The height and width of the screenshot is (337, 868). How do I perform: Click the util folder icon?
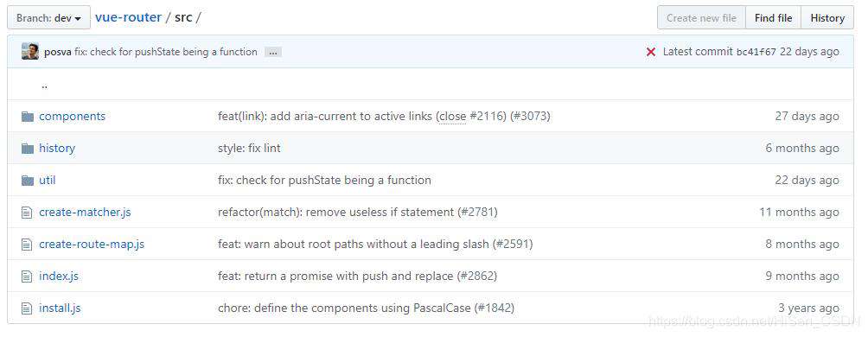(x=28, y=181)
